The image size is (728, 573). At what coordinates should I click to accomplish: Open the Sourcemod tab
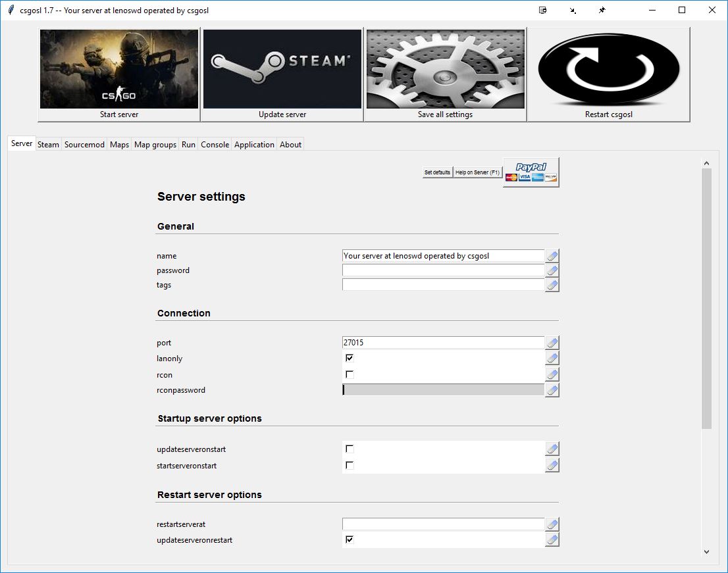tap(84, 144)
